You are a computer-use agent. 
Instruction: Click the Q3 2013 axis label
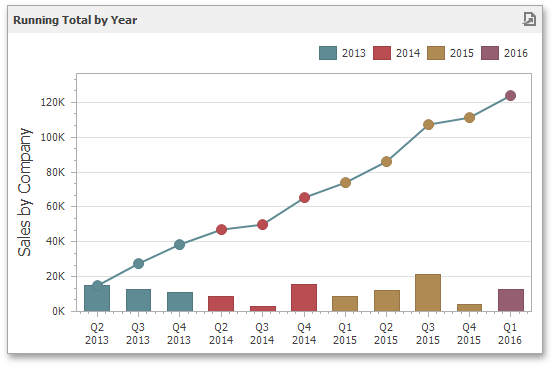(x=138, y=334)
